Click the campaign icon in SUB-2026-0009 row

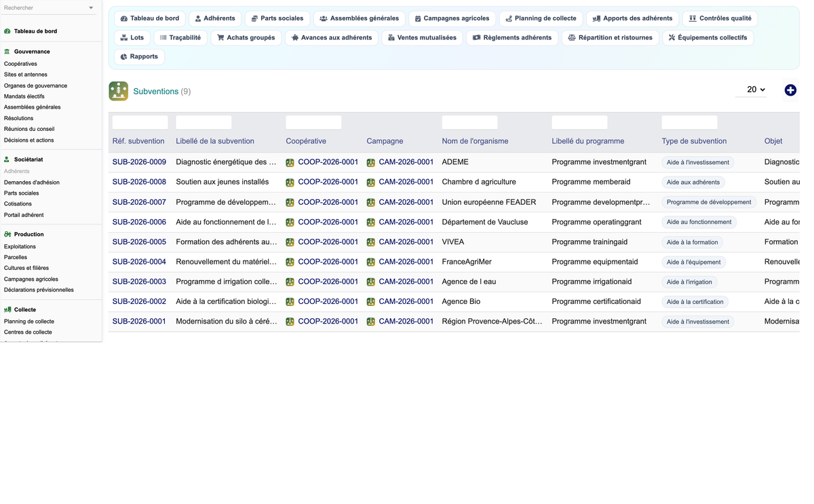pyautogui.click(x=371, y=163)
